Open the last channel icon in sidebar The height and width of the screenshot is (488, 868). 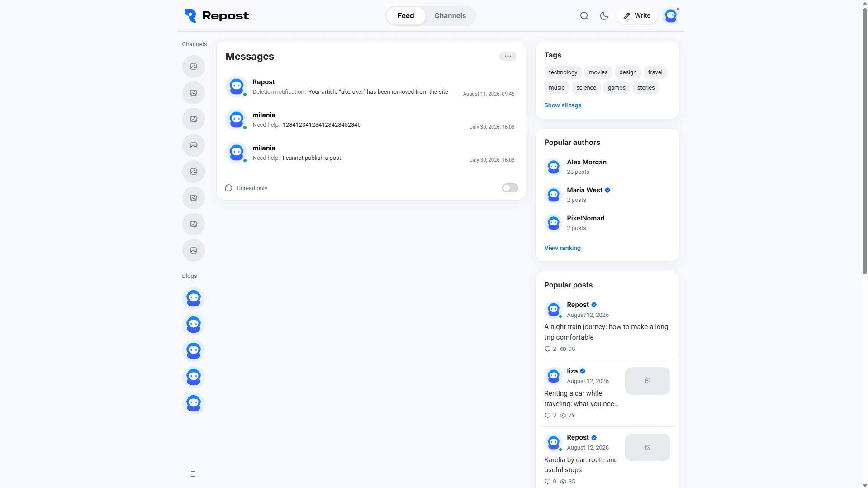pyautogui.click(x=193, y=250)
